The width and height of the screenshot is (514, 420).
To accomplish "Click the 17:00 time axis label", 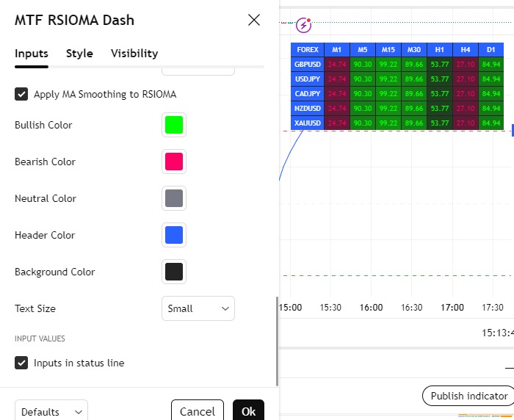I will (452, 308).
